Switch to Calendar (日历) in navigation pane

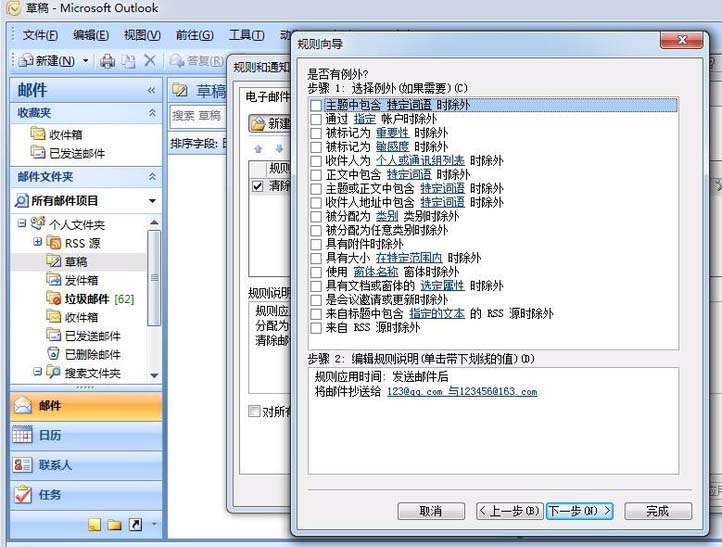click(50, 435)
